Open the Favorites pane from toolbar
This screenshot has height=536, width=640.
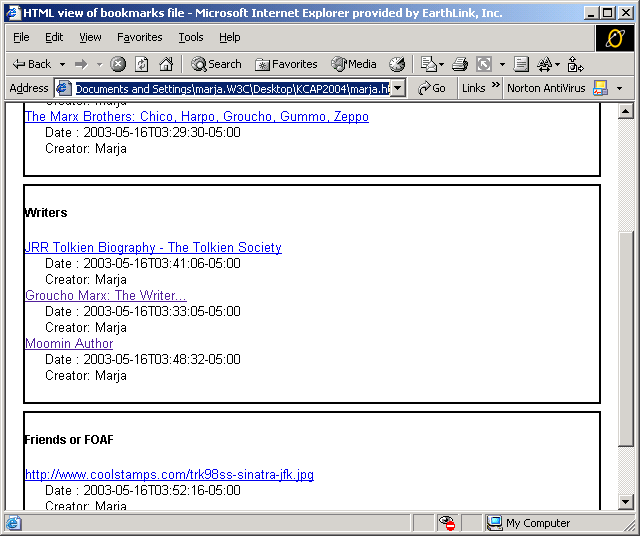[286, 64]
